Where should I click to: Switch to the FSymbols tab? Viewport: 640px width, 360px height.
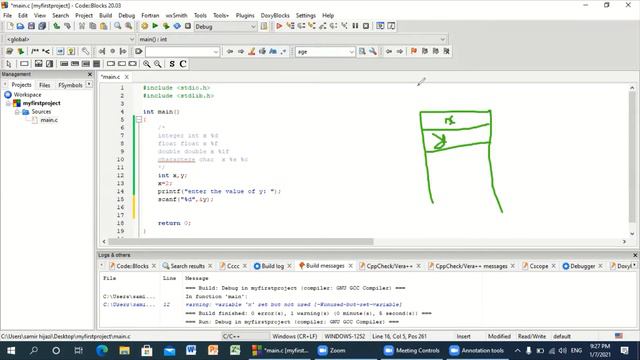pos(70,85)
